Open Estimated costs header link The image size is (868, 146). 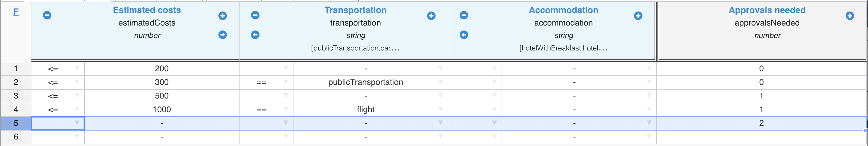[x=146, y=10]
